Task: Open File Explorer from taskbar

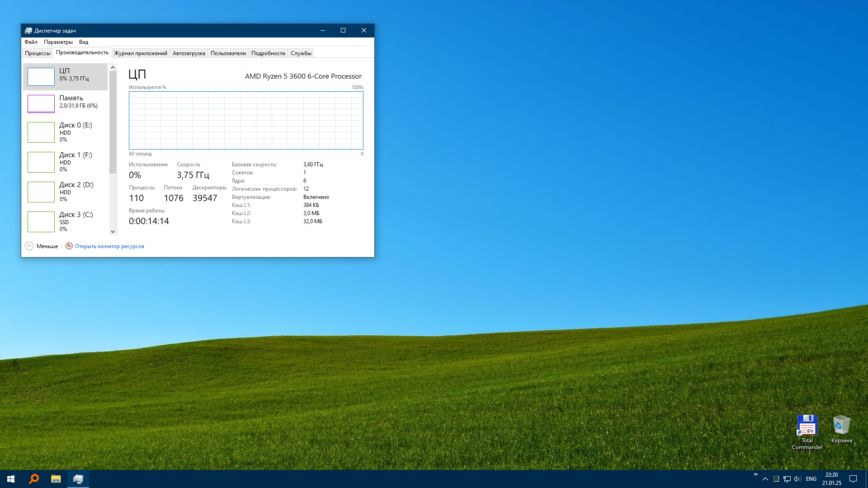Action: tap(56, 479)
